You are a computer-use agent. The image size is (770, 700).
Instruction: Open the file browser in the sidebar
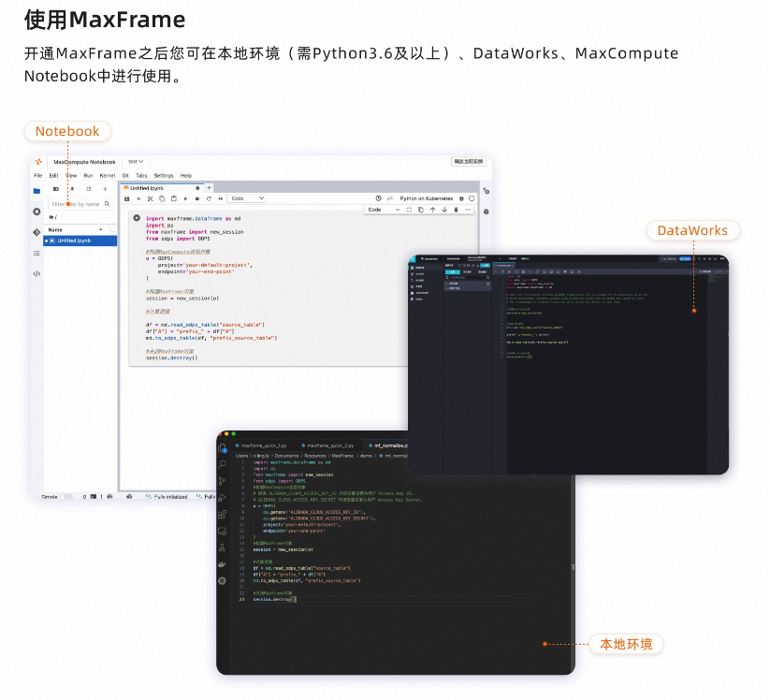point(35,189)
